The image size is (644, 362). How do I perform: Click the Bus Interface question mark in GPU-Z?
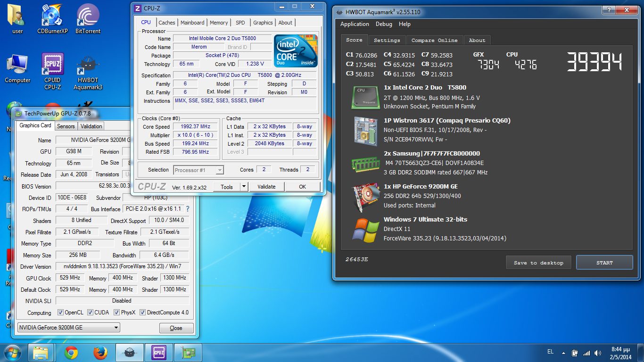[188, 209]
